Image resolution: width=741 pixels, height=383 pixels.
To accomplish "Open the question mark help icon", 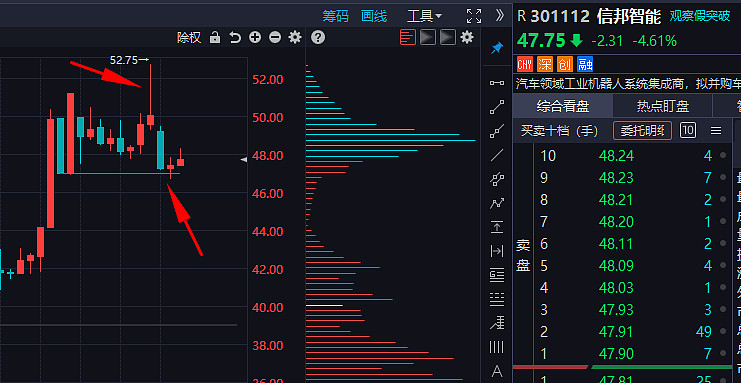I will coord(318,37).
